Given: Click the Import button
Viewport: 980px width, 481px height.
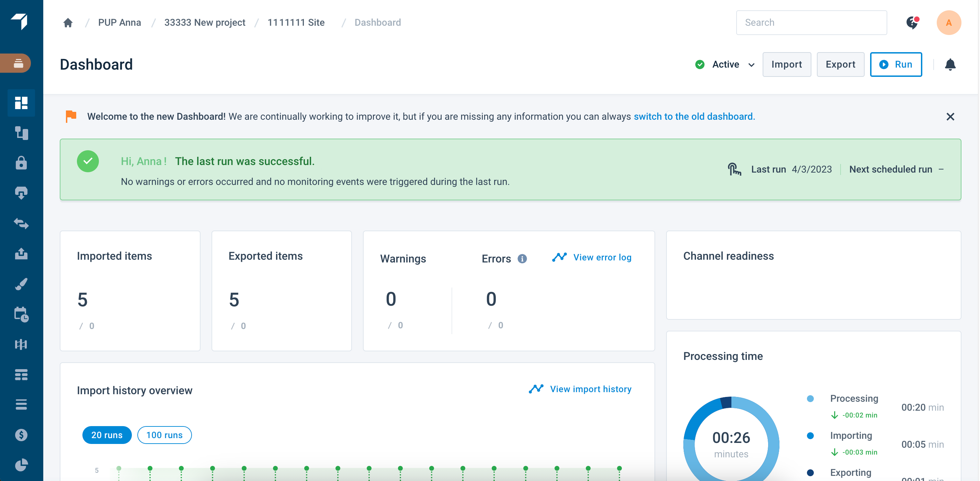Looking at the screenshot, I should pyautogui.click(x=787, y=64).
